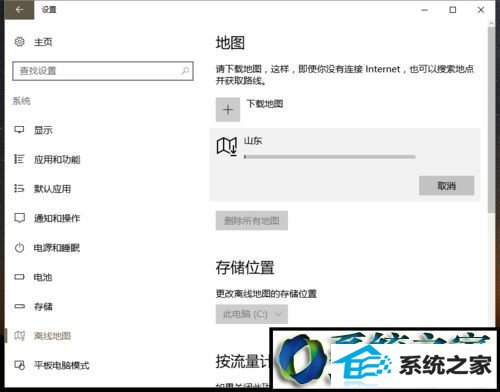Select the 平板电脑模式 tablet icon
Viewport: 500px width, 392px height.
pyautogui.click(x=19, y=365)
